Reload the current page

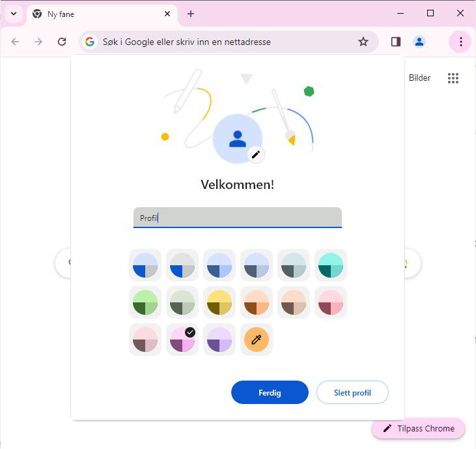click(62, 42)
